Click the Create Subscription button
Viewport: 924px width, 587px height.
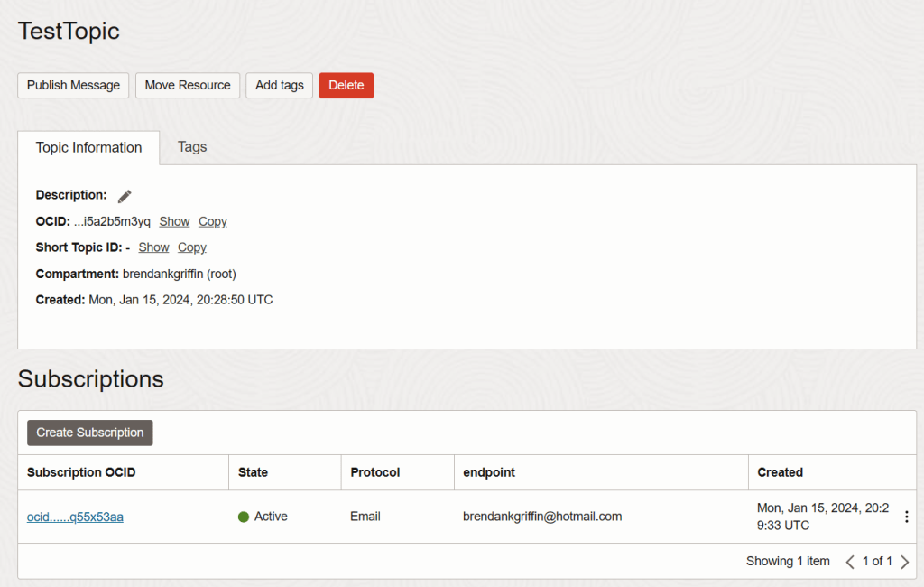90,433
